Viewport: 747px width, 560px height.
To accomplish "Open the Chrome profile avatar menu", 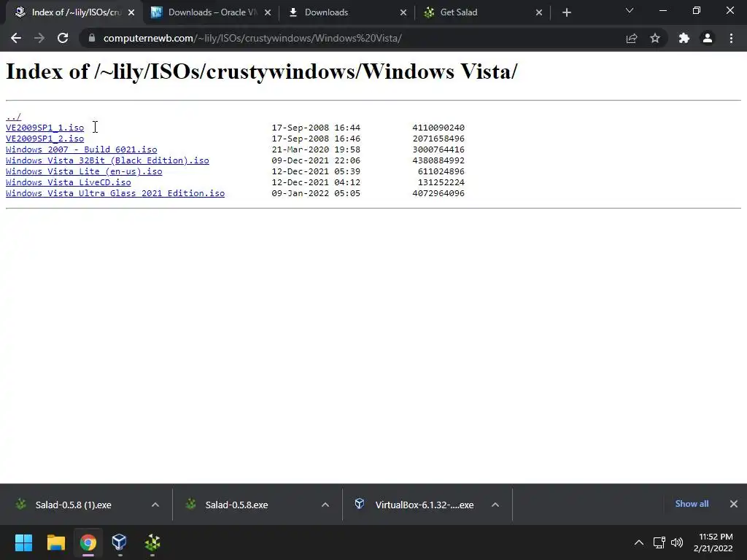I will pos(708,38).
